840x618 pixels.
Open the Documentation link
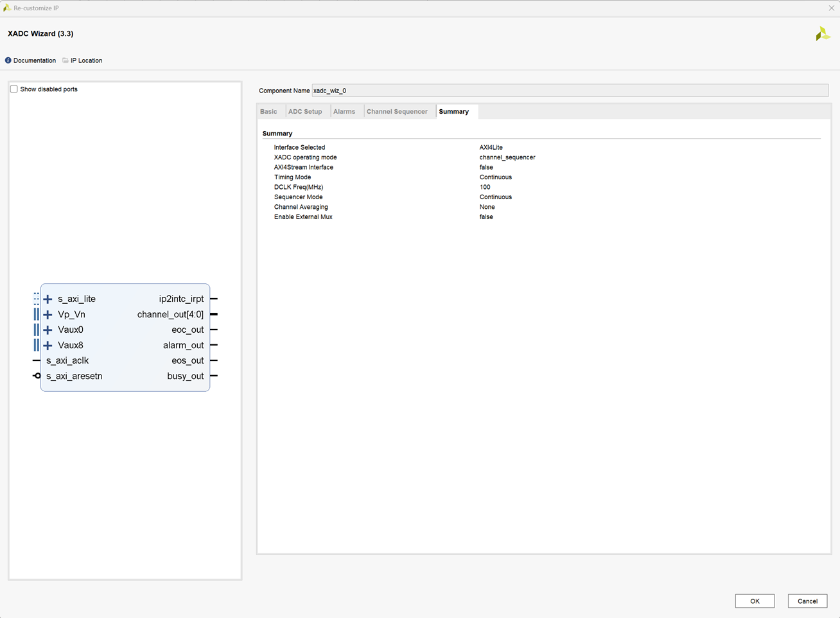[x=35, y=60]
